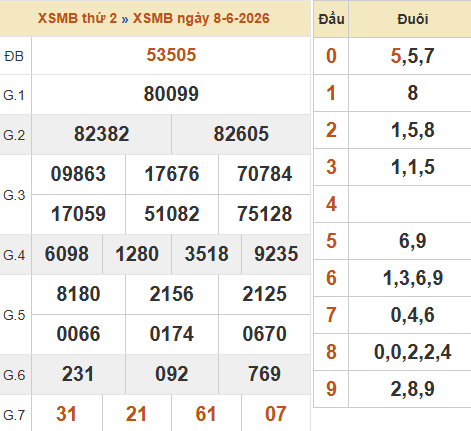Click the Đầu 6 row tails 1,3,6,9

tap(413, 278)
